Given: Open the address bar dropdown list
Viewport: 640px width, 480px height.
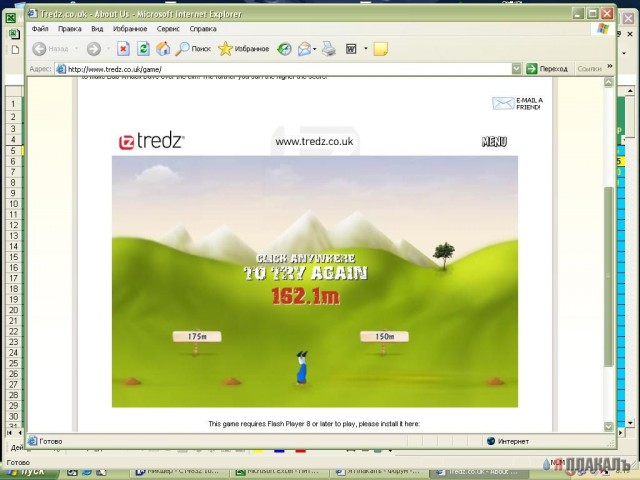Looking at the screenshot, I should coord(516,69).
